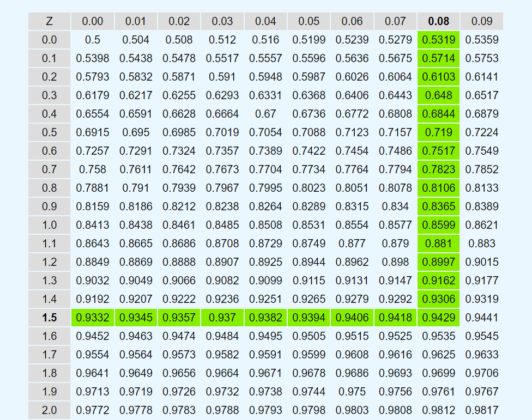This screenshot has width=532, height=420.
Task: Click the cell 0.9599
Action: click(309, 355)
